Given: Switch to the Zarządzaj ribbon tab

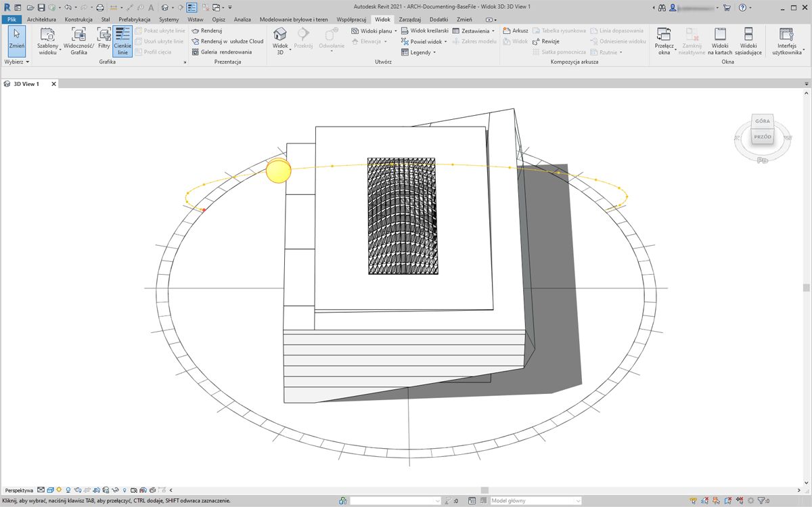Looking at the screenshot, I should point(410,20).
